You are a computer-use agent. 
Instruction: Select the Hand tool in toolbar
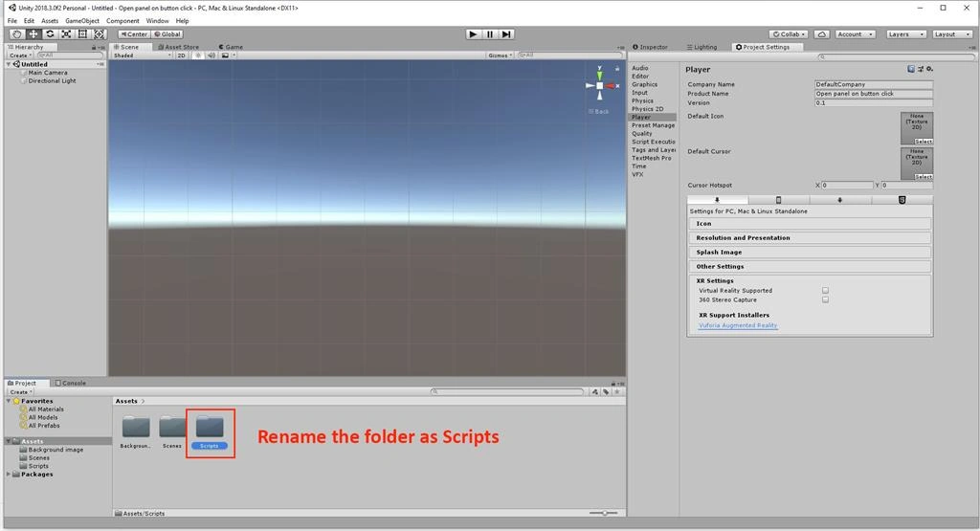17,34
